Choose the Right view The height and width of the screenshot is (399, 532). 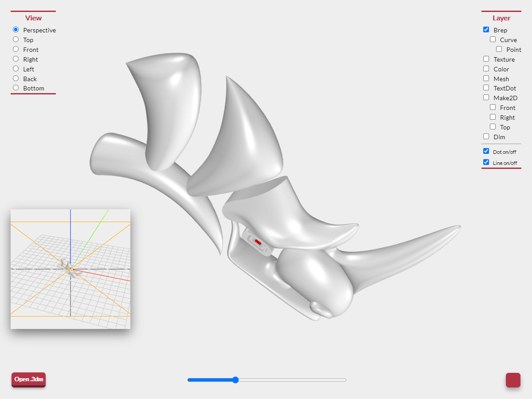point(16,59)
